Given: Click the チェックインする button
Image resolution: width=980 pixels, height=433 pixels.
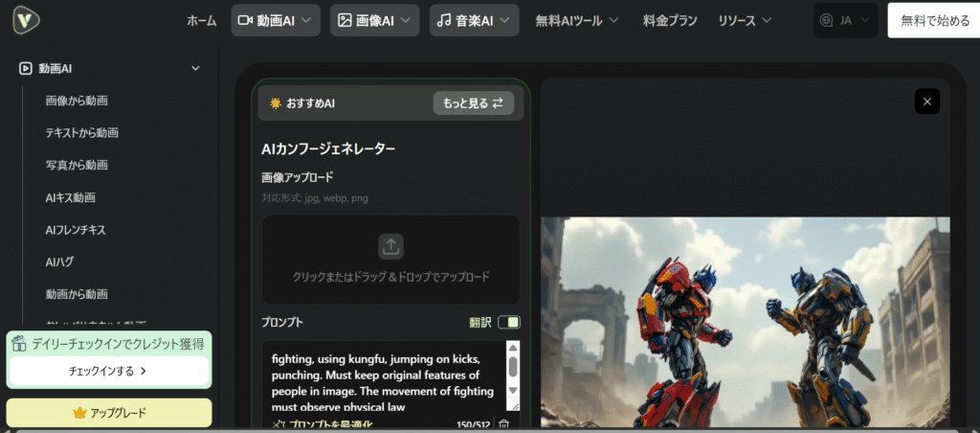Looking at the screenshot, I should (x=109, y=371).
